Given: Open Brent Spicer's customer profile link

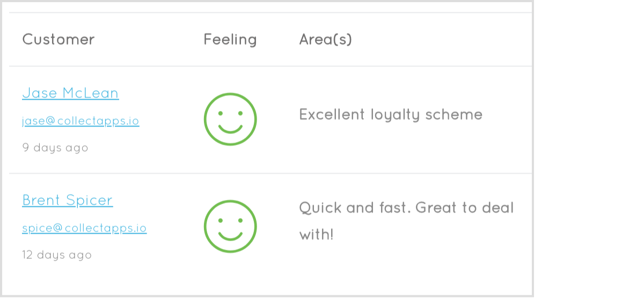Looking at the screenshot, I should click(x=68, y=200).
